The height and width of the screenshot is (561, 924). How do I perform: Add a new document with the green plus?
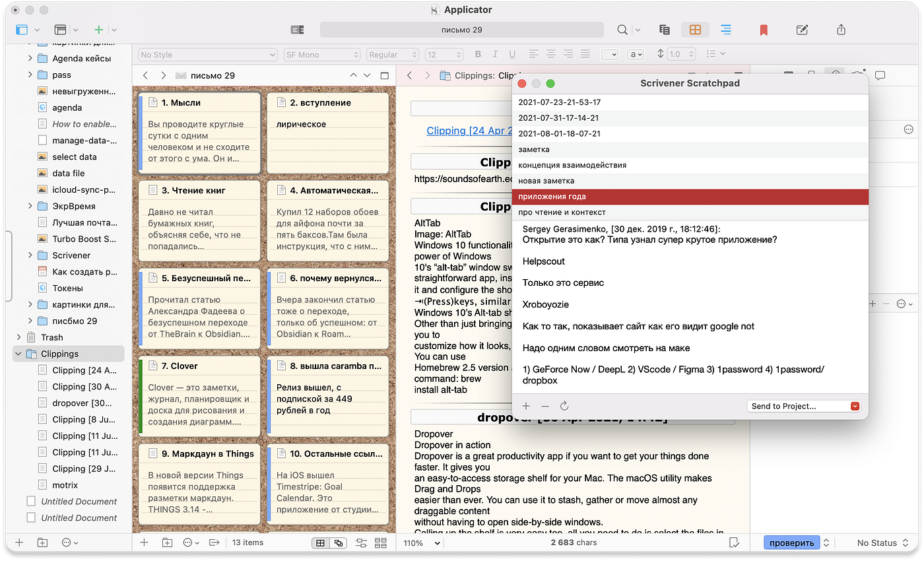click(x=98, y=30)
